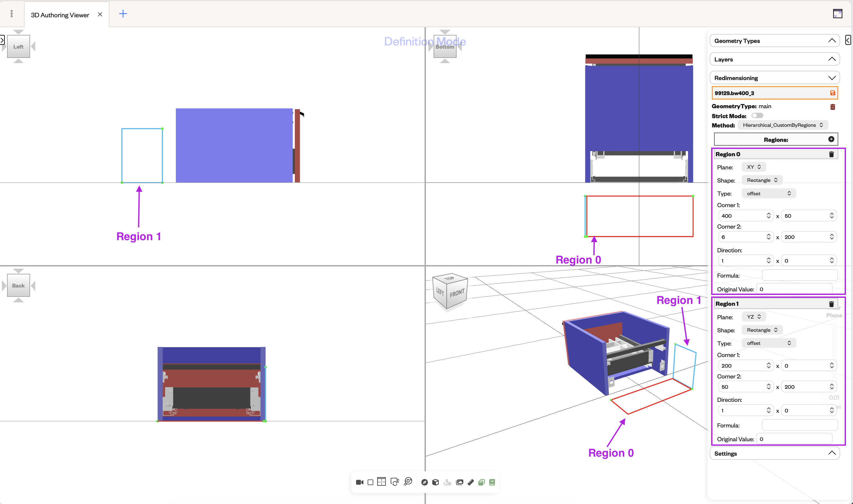The width and height of the screenshot is (853, 504).
Task: Open Region 0 Type dropdown offset
Action: pos(769,193)
